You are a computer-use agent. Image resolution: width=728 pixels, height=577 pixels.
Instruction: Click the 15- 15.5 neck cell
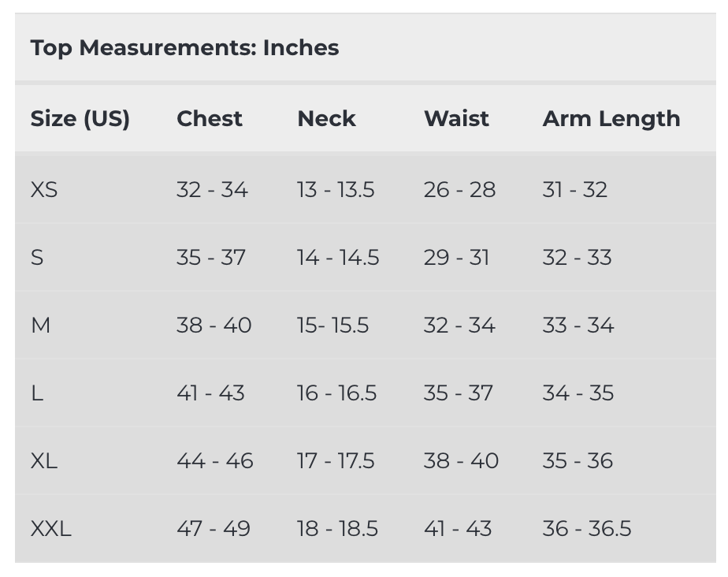point(332,326)
